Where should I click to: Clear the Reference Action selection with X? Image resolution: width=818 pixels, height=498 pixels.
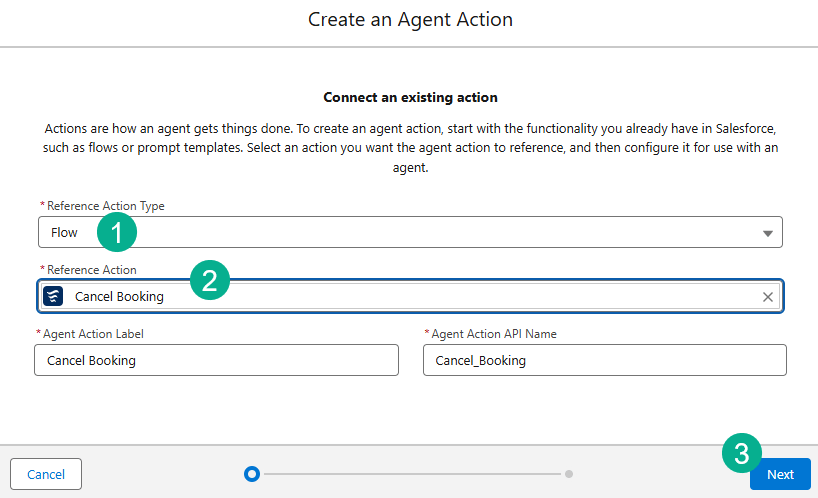768,297
